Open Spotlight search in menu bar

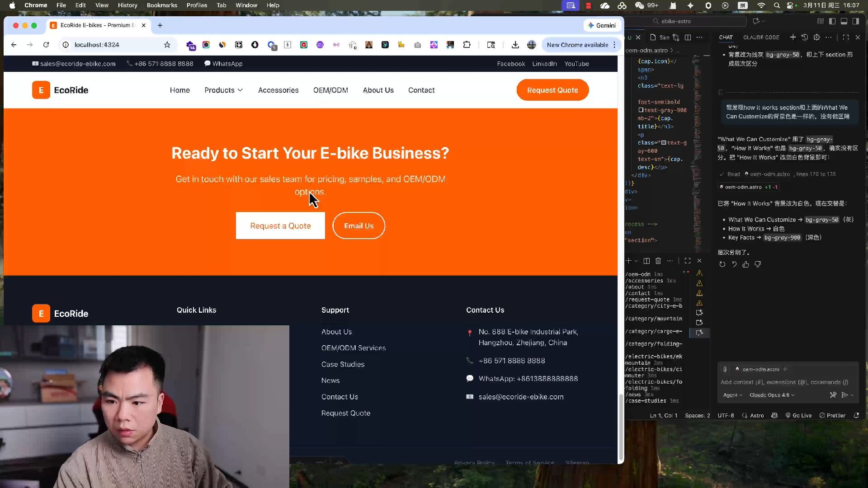click(x=777, y=5)
